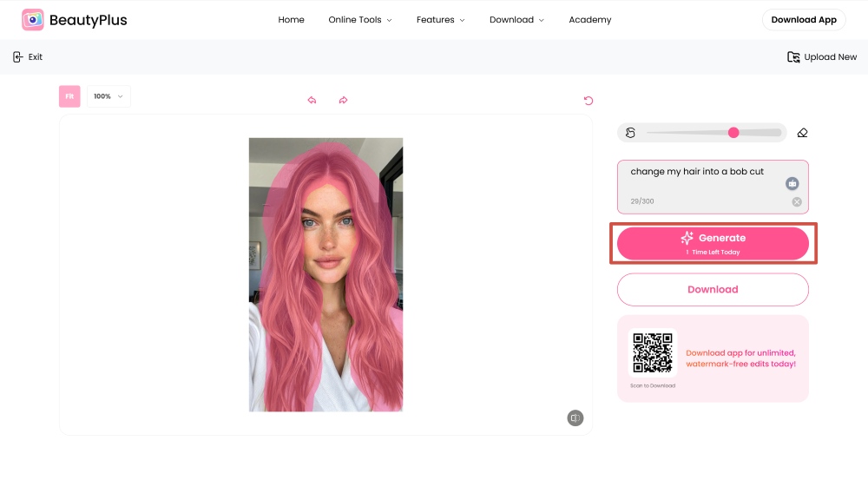Open the Academy page
The height and width of the screenshot is (480, 868).
click(590, 20)
